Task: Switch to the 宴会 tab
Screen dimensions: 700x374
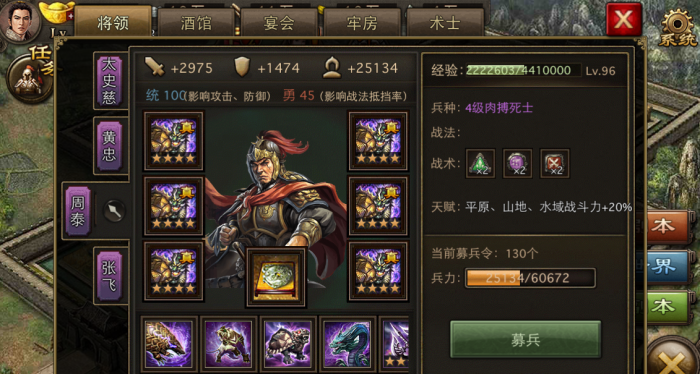Action: point(279,22)
